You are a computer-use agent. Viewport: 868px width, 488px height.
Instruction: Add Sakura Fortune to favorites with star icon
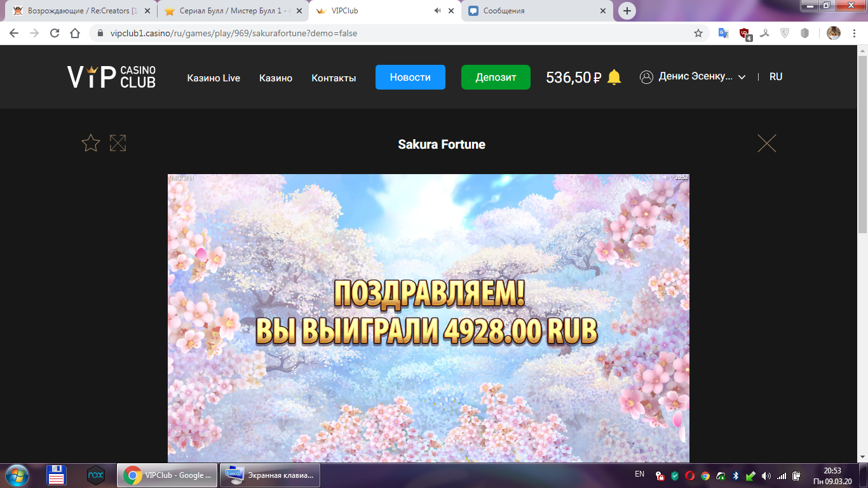coord(91,143)
